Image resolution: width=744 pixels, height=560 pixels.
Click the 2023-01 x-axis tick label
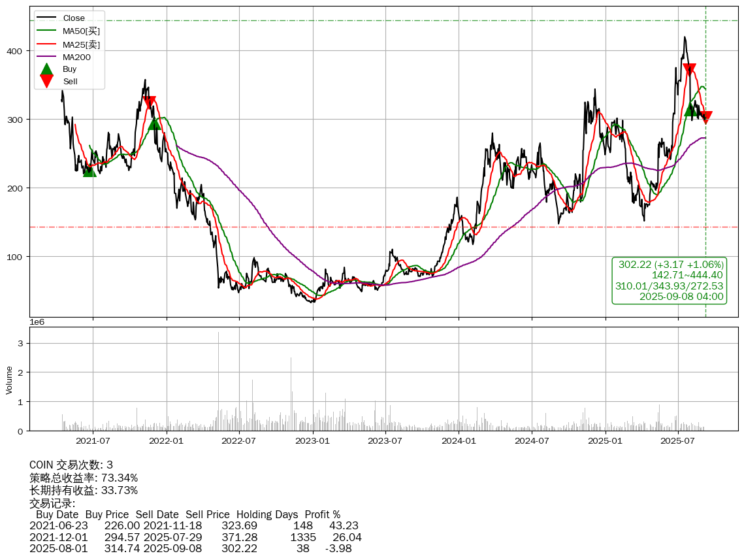(313, 441)
